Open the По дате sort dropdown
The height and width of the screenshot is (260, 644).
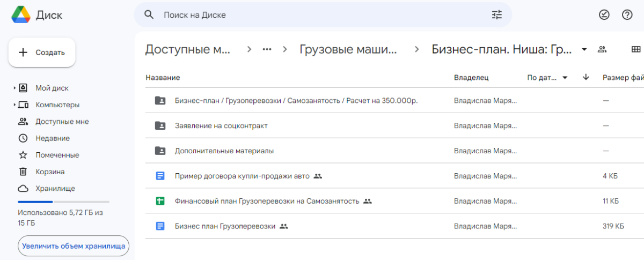pos(547,78)
